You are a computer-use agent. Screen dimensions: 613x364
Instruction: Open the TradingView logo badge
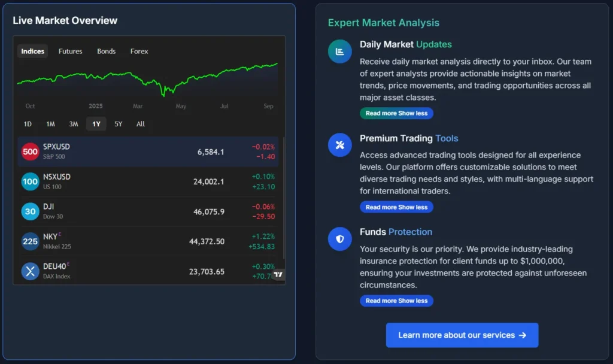click(278, 275)
